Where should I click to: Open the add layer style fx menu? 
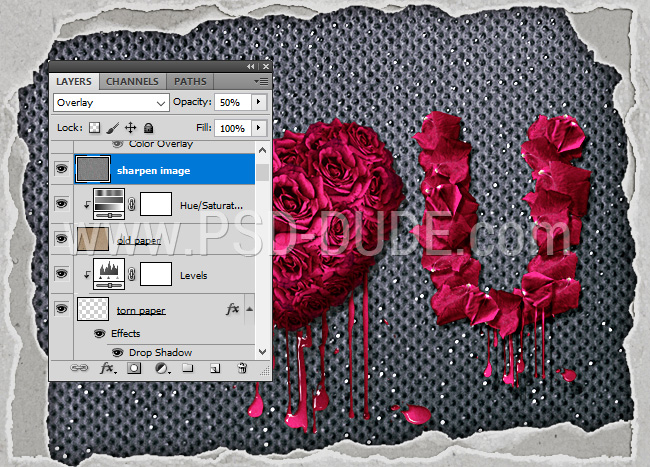(x=108, y=368)
